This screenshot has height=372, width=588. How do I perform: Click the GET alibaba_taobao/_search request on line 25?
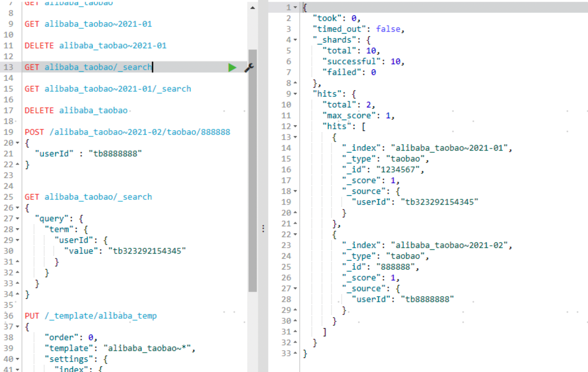tap(88, 197)
